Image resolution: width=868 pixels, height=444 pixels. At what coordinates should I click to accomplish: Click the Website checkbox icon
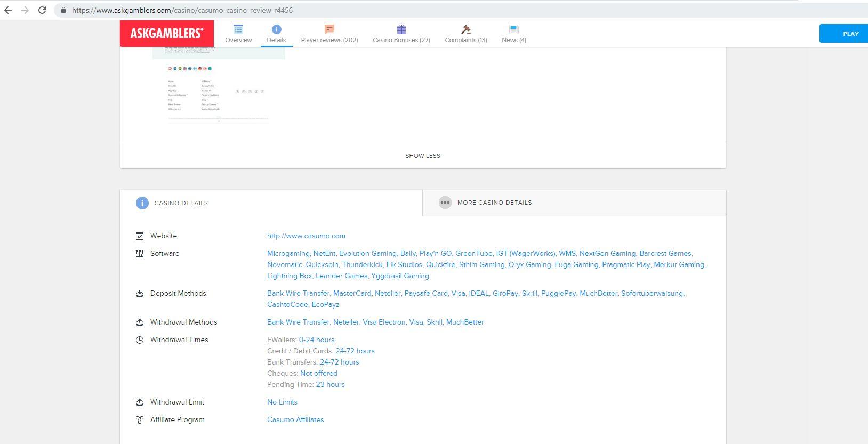(140, 236)
